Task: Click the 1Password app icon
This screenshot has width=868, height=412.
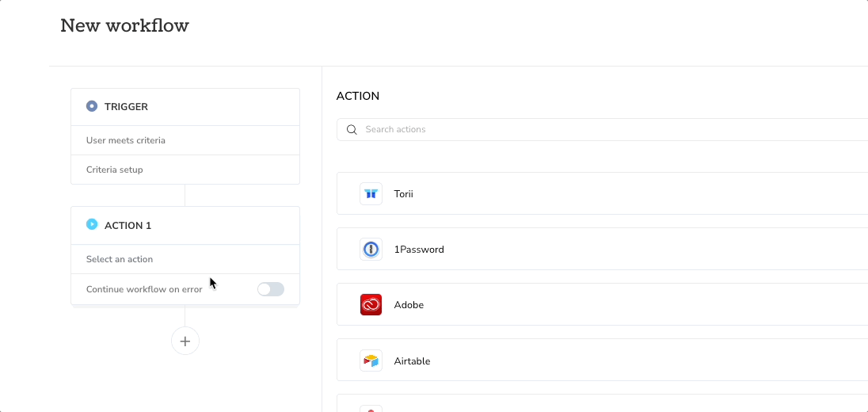Action: 371,250
